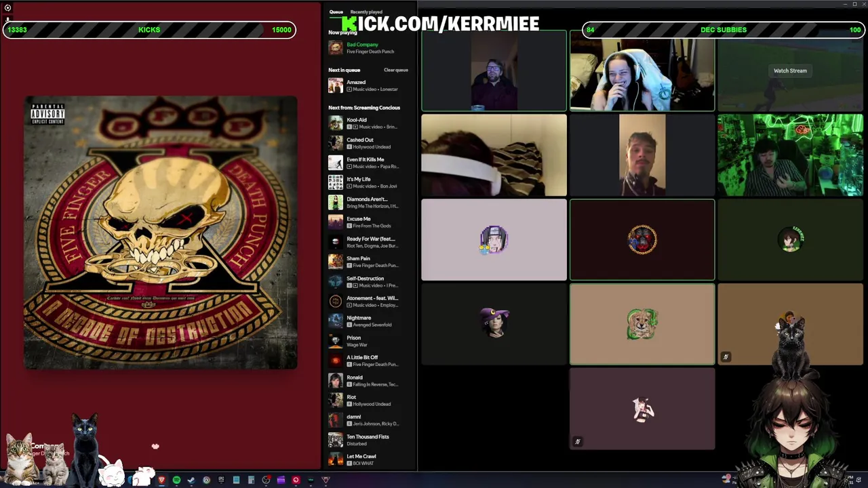This screenshot has height=488, width=868.
Task: Click the DEC SUBBIES progress bar
Action: (724, 30)
